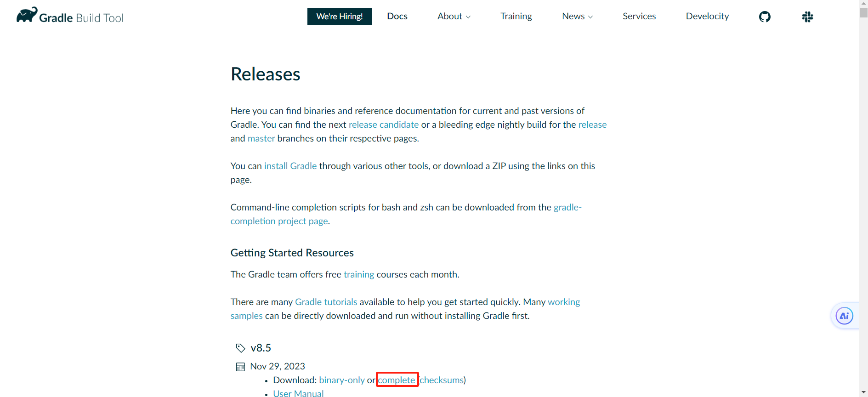Expand the About dropdown menu
868x397 pixels.
pos(454,17)
